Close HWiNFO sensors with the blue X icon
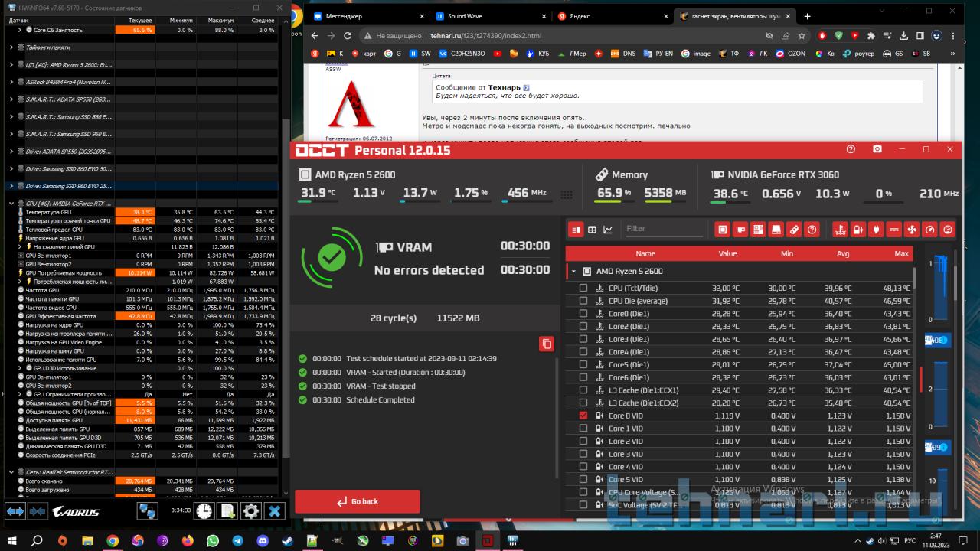The width and height of the screenshot is (980, 551). [275, 511]
